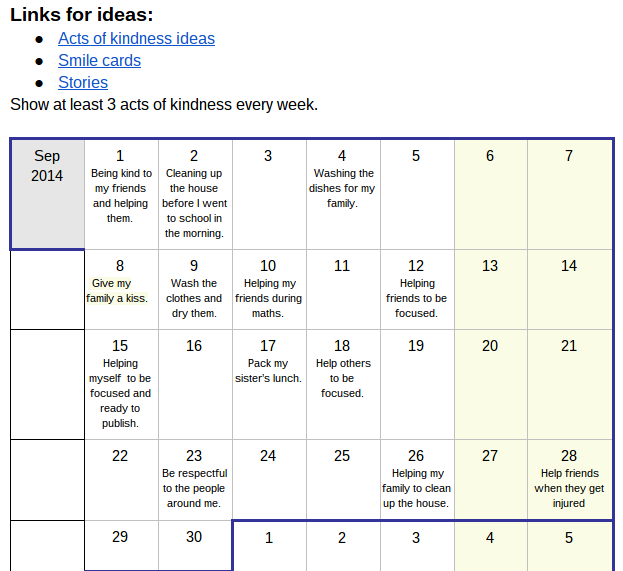This screenshot has height=571, width=623.
Task: Select the September 26 clean up house cell
Action: [417, 480]
